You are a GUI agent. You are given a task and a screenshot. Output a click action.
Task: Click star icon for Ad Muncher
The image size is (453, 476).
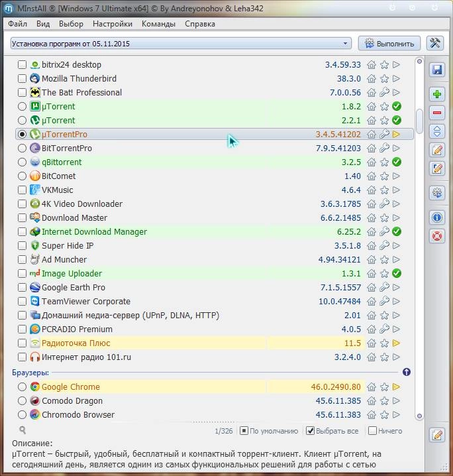click(x=384, y=260)
